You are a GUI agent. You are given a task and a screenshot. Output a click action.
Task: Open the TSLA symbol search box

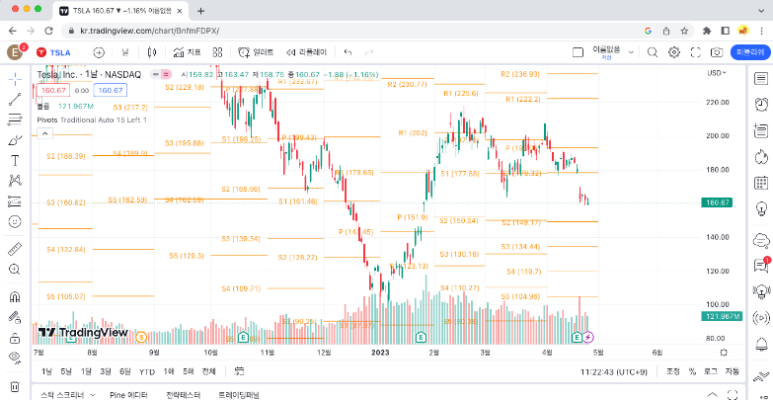pyautogui.click(x=54, y=52)
